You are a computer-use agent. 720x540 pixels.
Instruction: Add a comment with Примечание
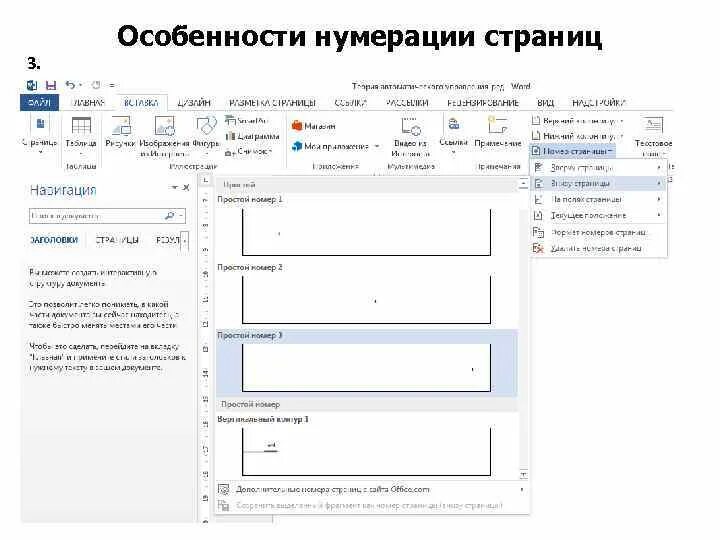pos(498,133)
